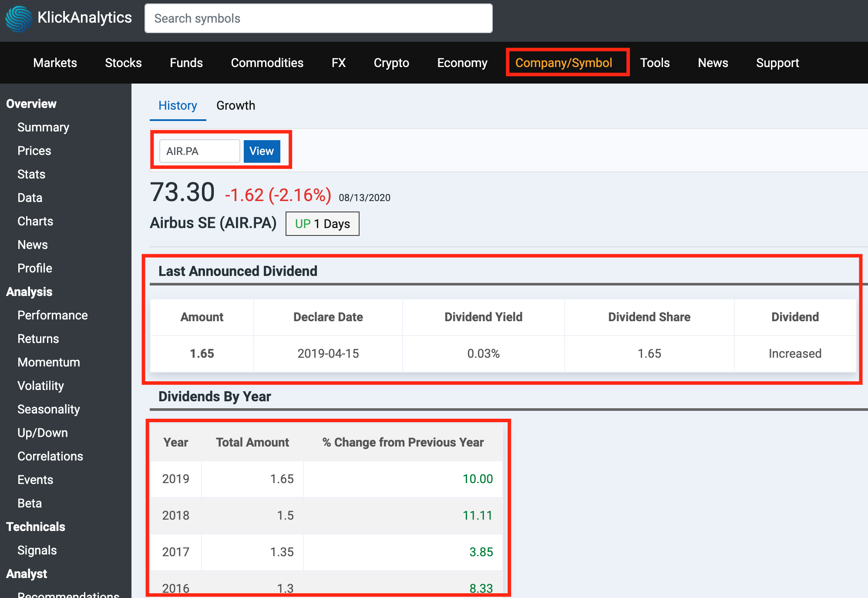Open Summary in the sidebar
Screen dimensions: 868x598
[43, 127]
